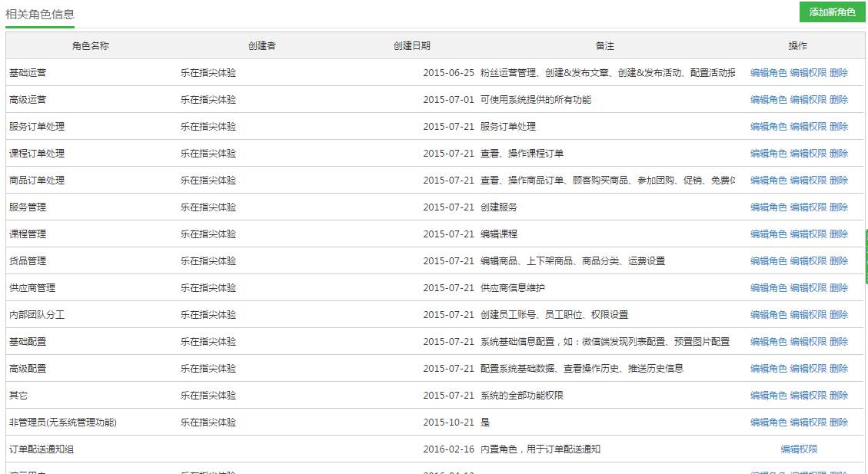
Task: Open 编辑权限 for the 货品管理 role
Action: (808, 261)
